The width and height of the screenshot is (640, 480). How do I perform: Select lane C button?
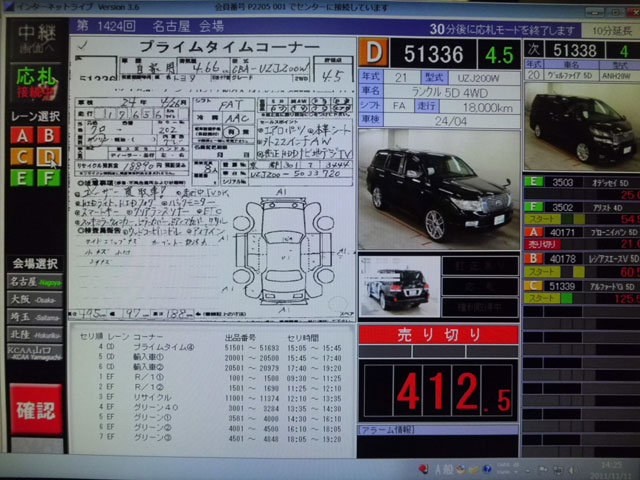tap(22, 157)
